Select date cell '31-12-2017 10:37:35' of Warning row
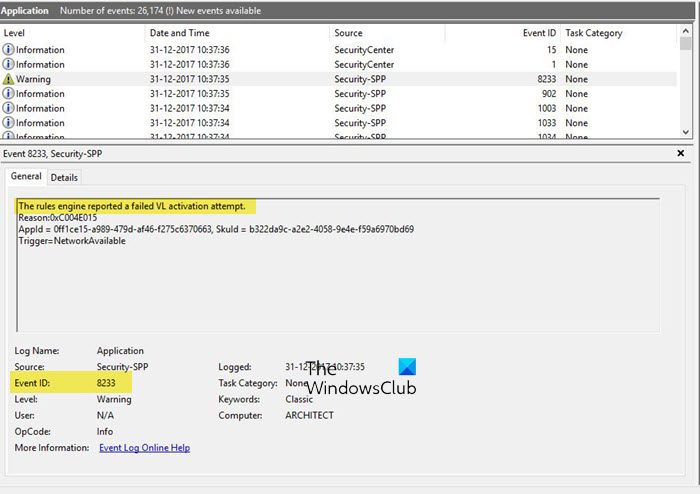Screen dimensions: 700x494 point(190,79)
